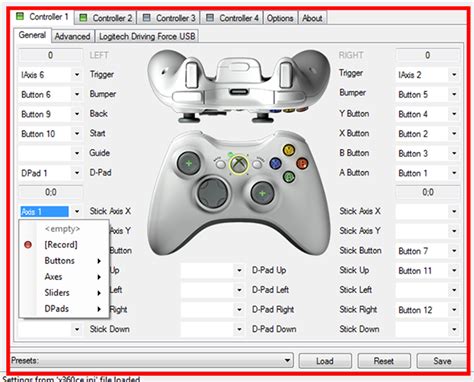Click the Reset button
This screenshot has height=382, width=474.
(384, 361)
